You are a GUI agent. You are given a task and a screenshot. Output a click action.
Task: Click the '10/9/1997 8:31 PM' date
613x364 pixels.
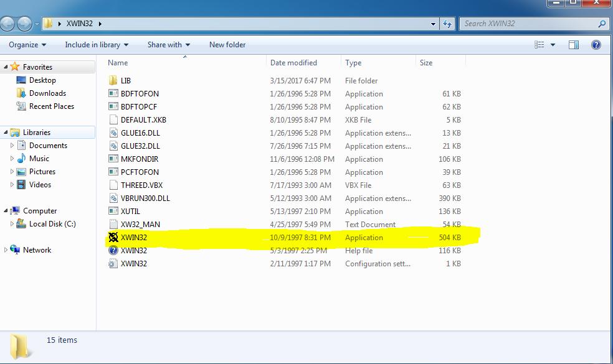(x=300, y=238)
